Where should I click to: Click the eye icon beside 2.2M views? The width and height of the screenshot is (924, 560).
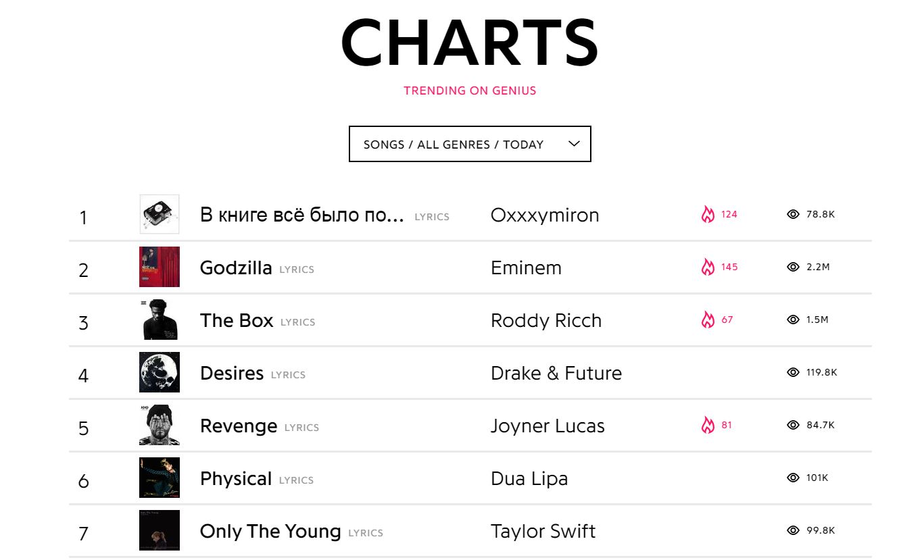tap(793, 267)
